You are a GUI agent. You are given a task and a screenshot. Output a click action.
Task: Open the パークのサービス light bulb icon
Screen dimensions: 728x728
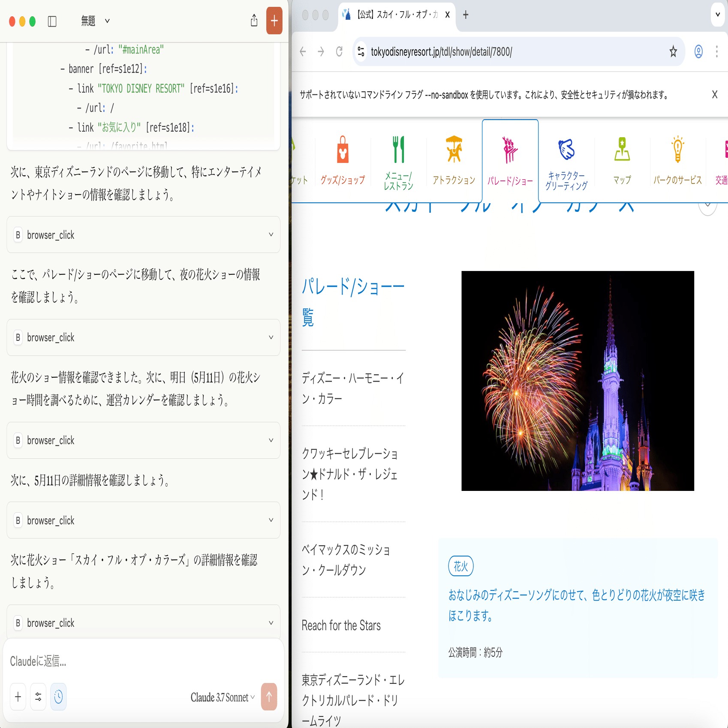678,150
